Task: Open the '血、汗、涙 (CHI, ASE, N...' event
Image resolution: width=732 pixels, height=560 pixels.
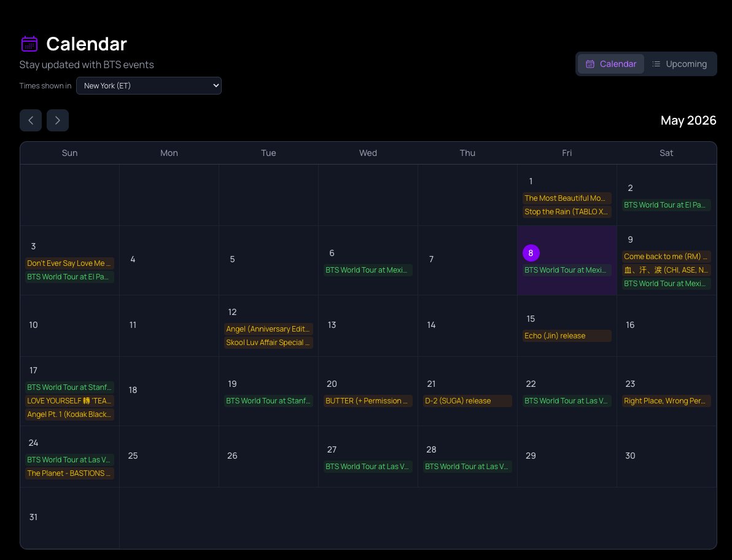Action: (666, 270)
